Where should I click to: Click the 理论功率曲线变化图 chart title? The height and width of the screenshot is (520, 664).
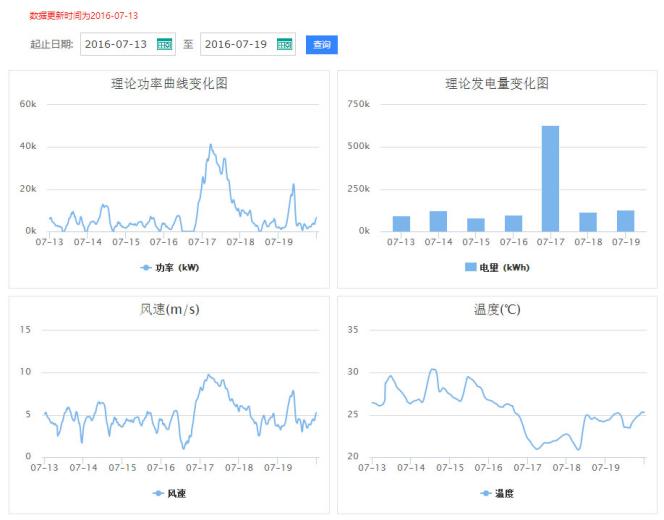169,84
